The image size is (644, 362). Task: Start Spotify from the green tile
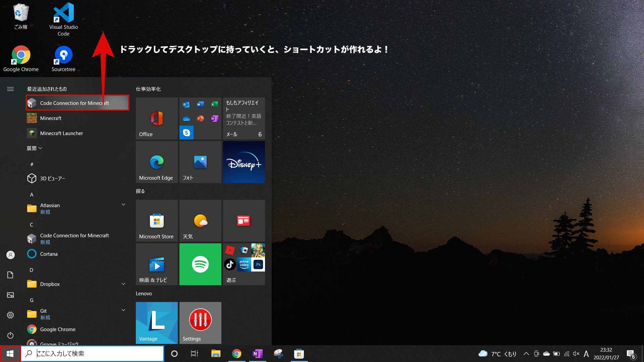click(x=200, y=264)
